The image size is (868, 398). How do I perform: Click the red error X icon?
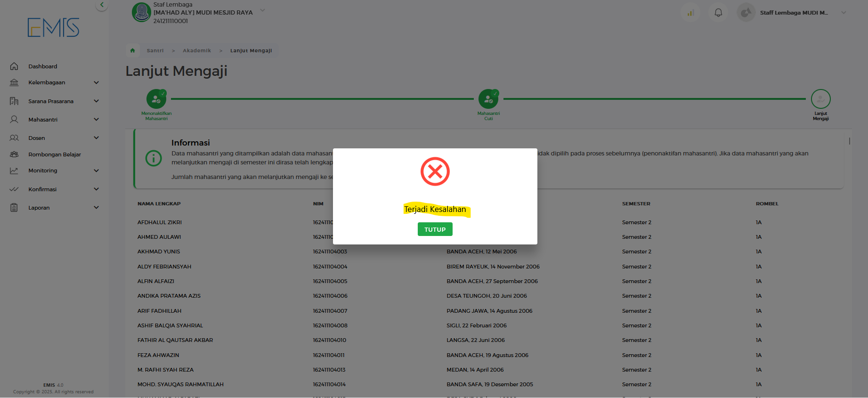435,171
